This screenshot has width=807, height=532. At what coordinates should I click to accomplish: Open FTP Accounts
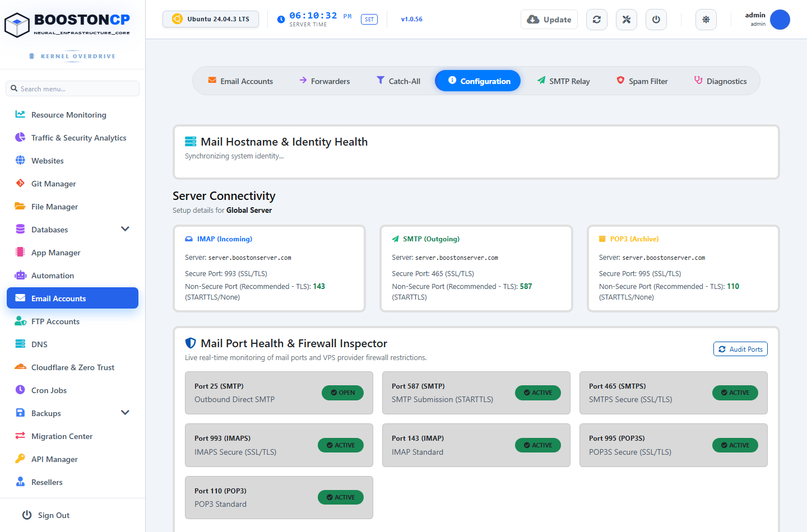point(72,321)
